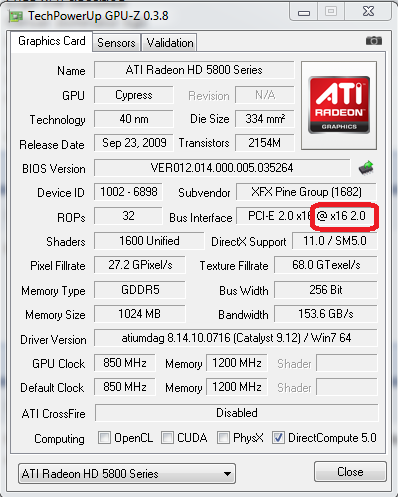This screenshot has height=503, width=416.
Task: Click the camera screenshot icon
Action: 374,41
